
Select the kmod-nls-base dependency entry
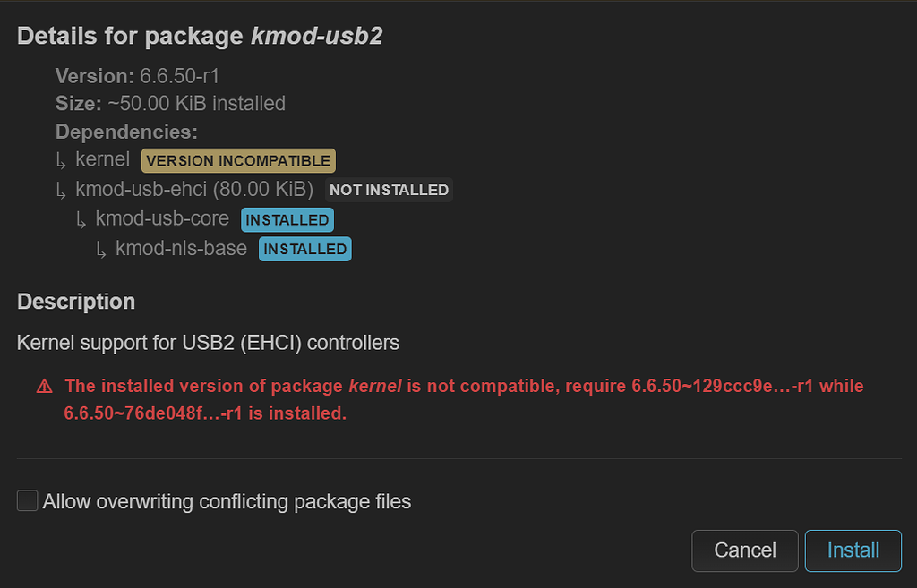tap(181, 249)
